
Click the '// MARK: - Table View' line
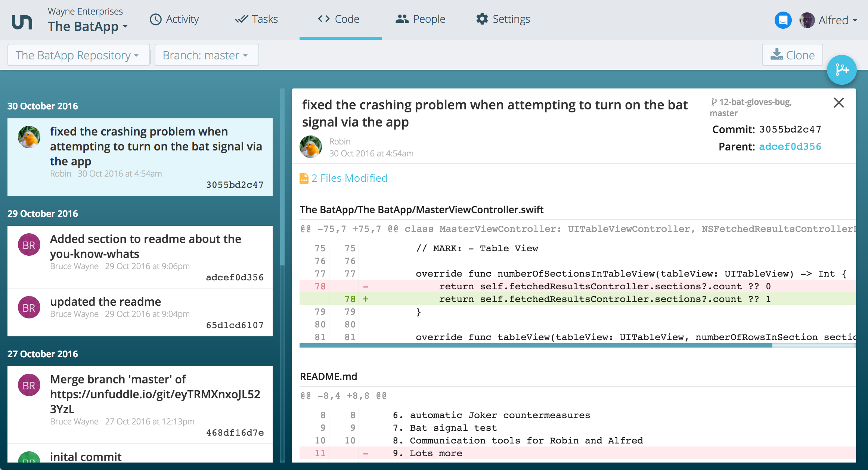click(477, 248)
